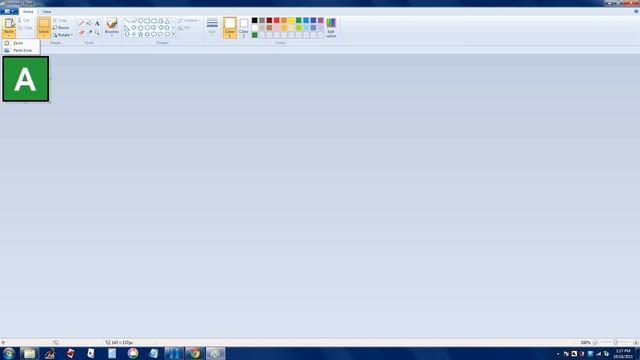Switch to the Home ribbon tab
Image resolution: width=640 pixels, height=360 pixels.
(28, 12)
